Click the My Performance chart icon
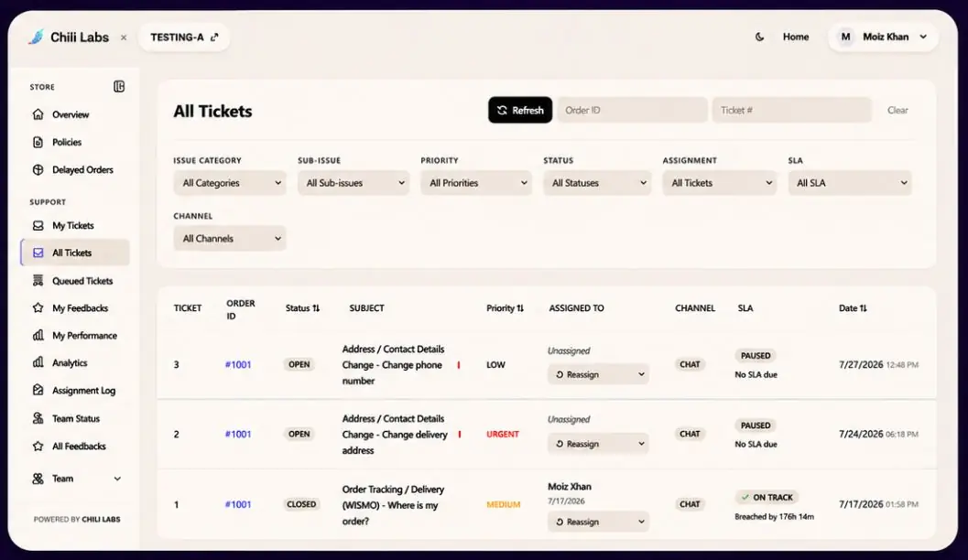The image size is (968, 560). point(38,336)
